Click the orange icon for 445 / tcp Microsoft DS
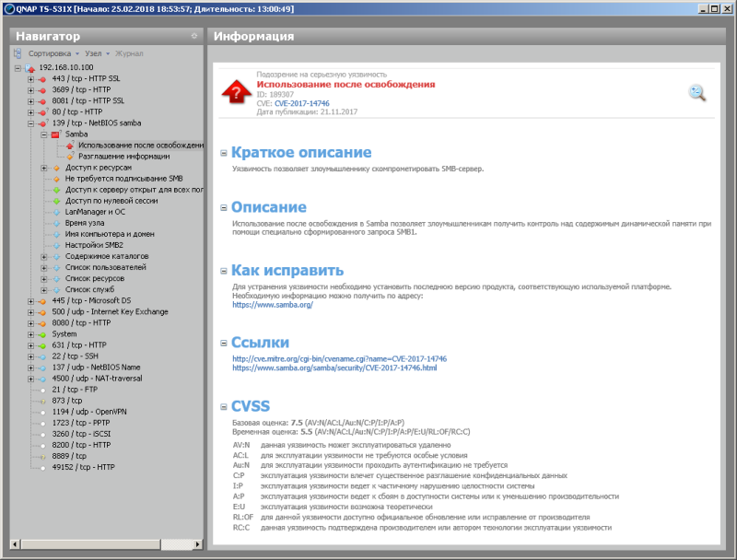 tap(42, 301)
